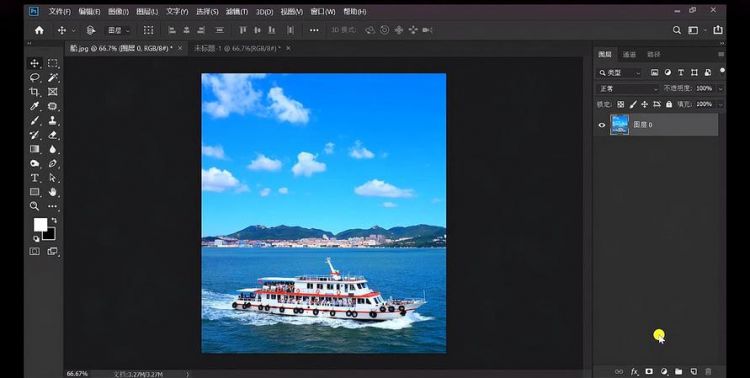Select the Hand tool
Viewport: 750px width, 378px height.
[53, 192]
